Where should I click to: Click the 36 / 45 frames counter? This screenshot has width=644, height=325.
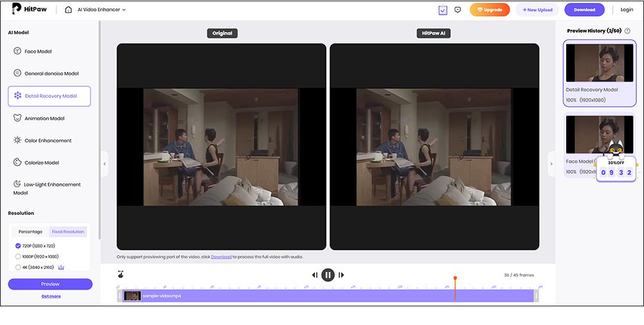click(518, 275)
